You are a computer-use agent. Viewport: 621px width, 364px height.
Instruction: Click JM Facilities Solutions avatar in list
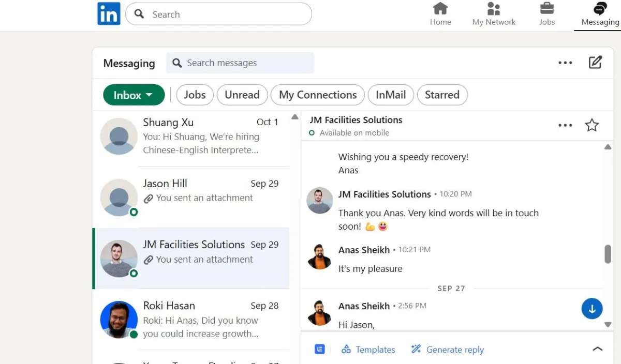pos(119,259)
